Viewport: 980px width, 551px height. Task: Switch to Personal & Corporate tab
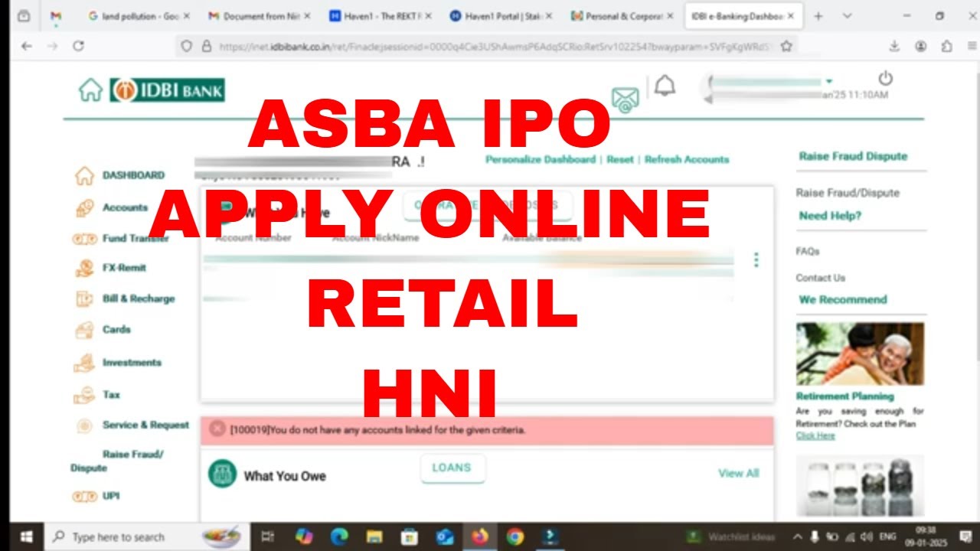coord(622,15)
